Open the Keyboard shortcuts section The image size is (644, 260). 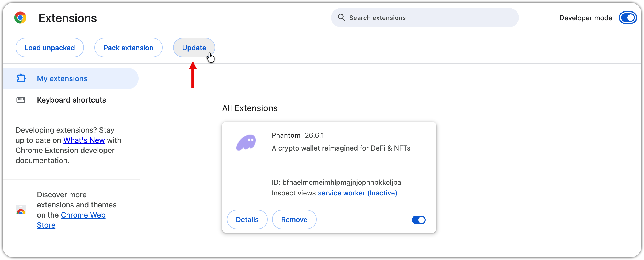pos(71,100)
